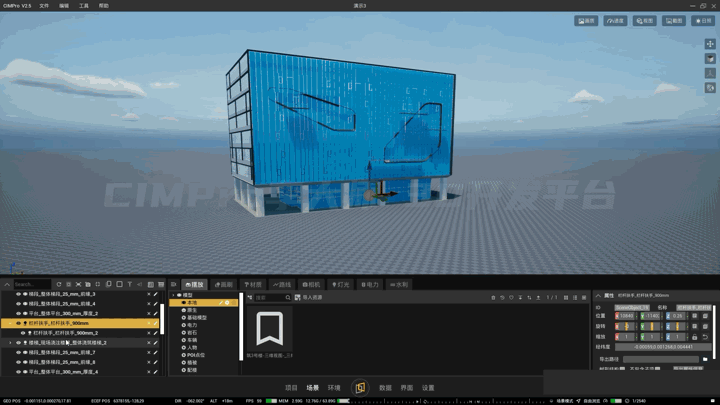Switch to the 相机 tab
Viewport: 720px width, 405px height.
(311, 285)
